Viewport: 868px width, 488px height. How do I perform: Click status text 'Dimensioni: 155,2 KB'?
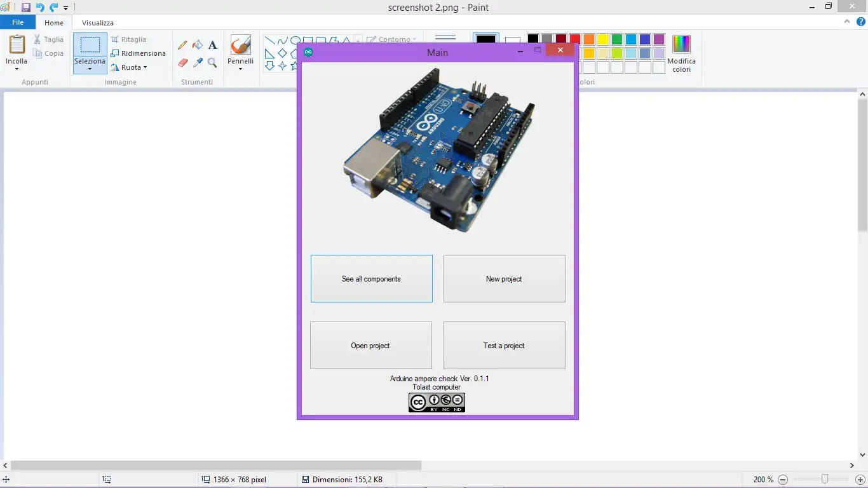pos(348,480)
